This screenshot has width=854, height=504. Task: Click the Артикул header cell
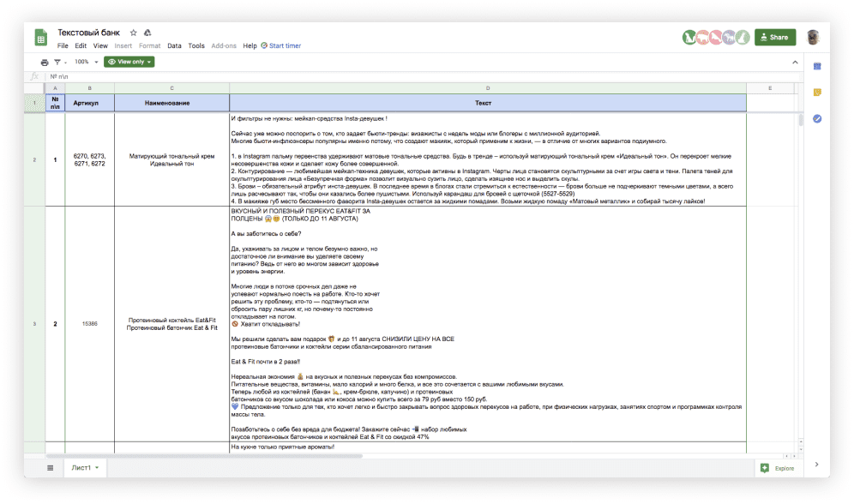[90, 103]
